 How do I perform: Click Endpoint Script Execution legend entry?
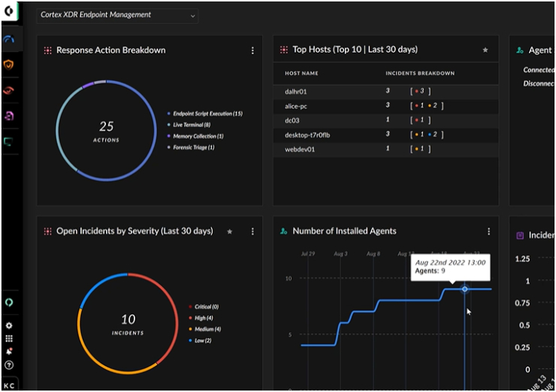pyautogui.click(x=205, y=113)
